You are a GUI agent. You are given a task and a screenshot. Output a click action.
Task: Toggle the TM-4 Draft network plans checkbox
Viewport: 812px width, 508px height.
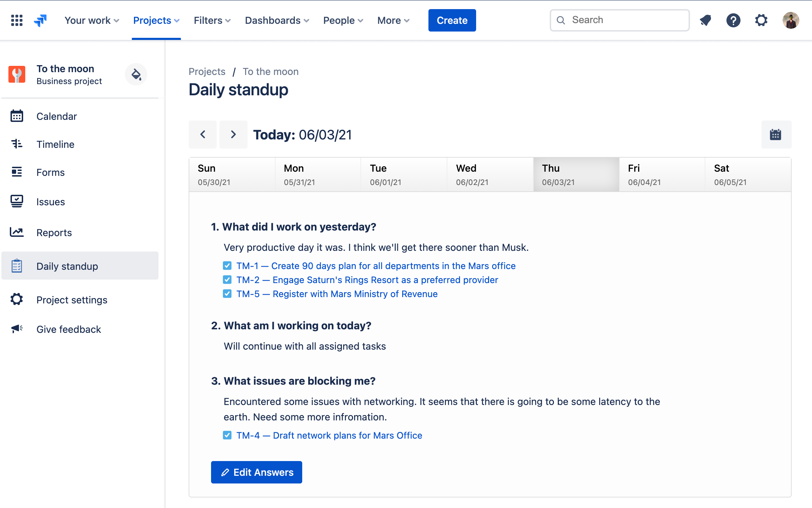tap(227, 435)
